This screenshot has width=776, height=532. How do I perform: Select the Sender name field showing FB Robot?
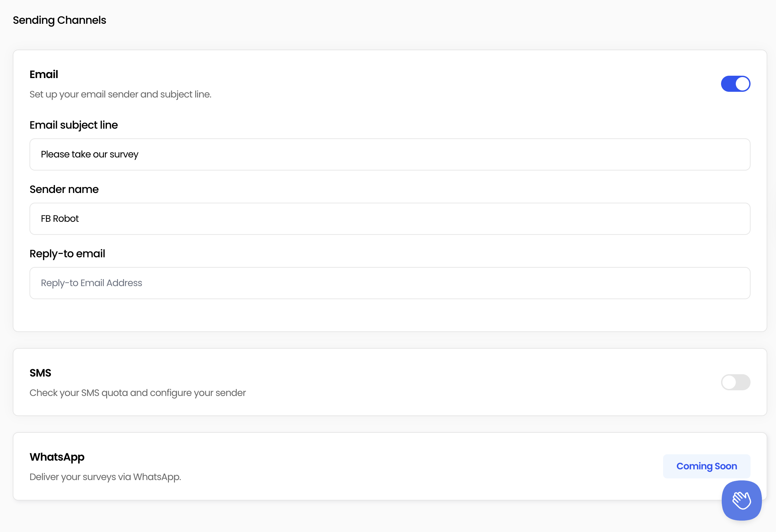389,218
